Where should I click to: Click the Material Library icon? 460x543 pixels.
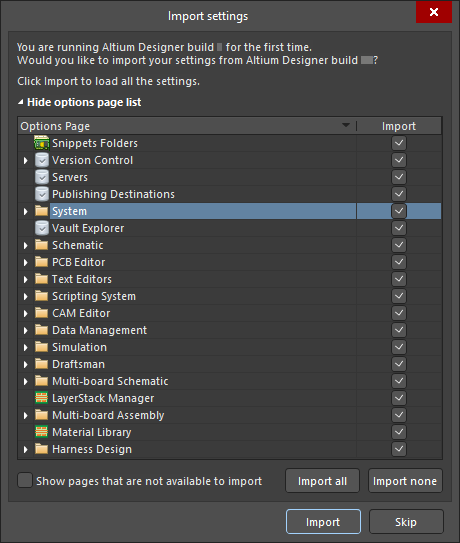click(x=42, y=431)
